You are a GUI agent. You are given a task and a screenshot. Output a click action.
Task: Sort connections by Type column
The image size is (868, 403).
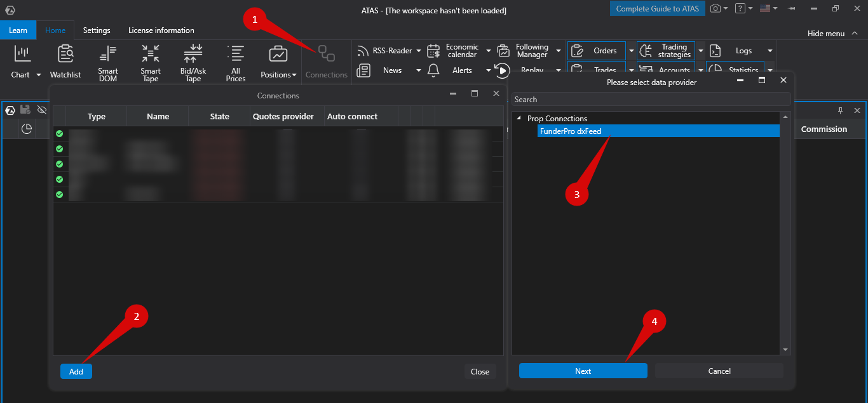pyautogui.click(x=97, y=116)
